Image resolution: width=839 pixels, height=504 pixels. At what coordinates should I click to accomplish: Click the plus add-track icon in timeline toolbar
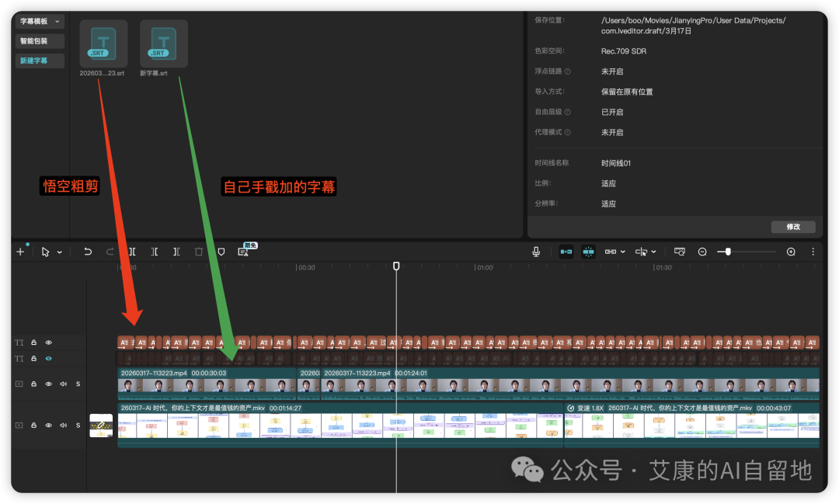20,252
